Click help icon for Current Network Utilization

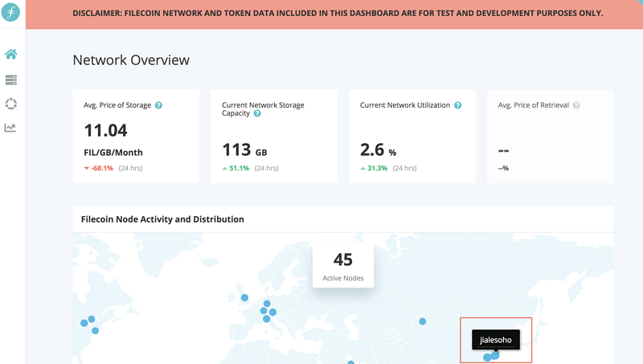458,105
